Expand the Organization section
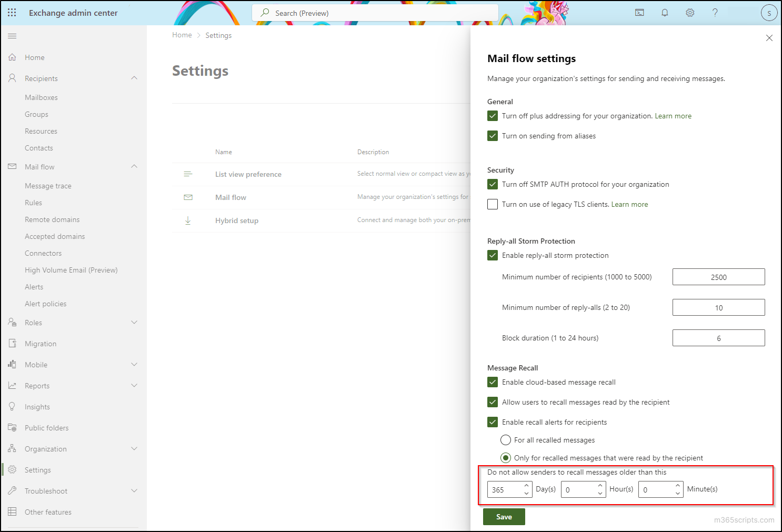The image size is (782, 532). pos(135,448)
